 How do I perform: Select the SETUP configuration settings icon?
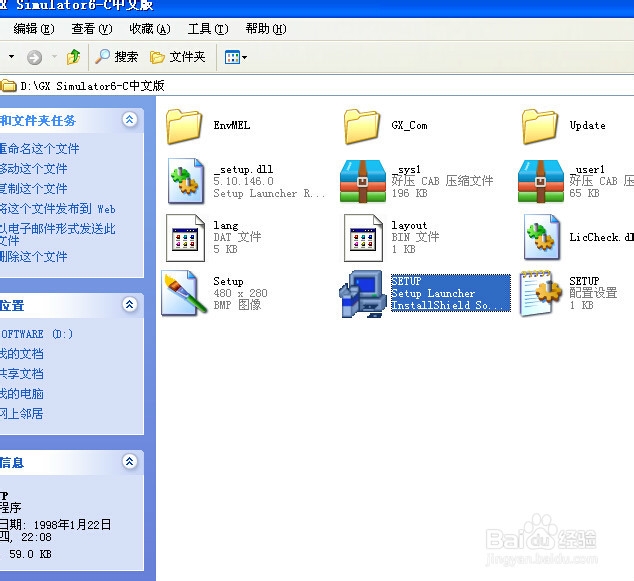click(541, 293)
